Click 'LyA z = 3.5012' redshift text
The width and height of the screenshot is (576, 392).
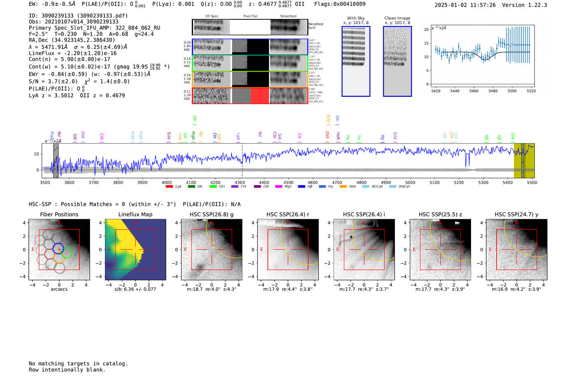51,95
